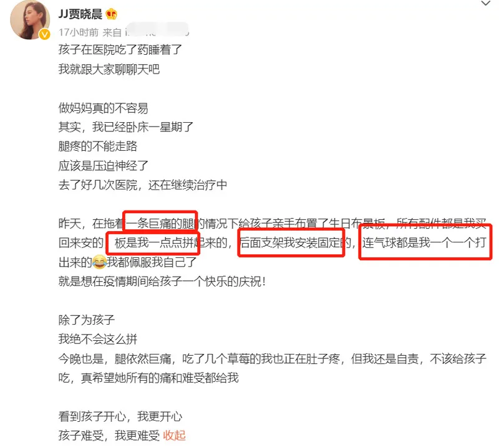Click the line 孩子在医院吃了药睡着了
Viewport: 499px width, 448px height.
[120, 50]
